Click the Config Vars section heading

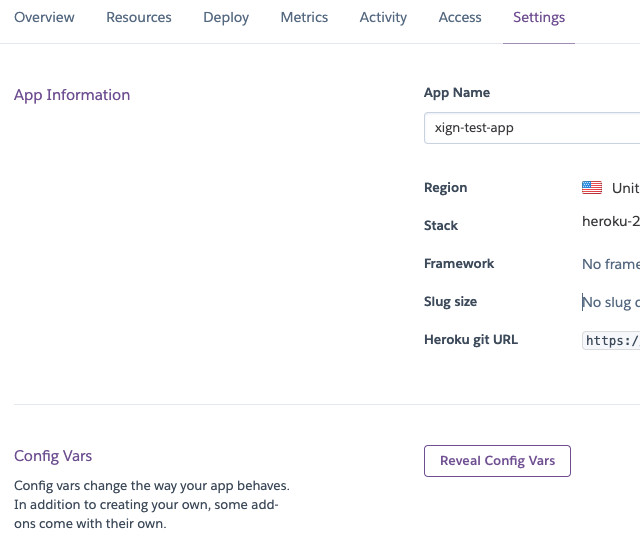coord(53,456)
